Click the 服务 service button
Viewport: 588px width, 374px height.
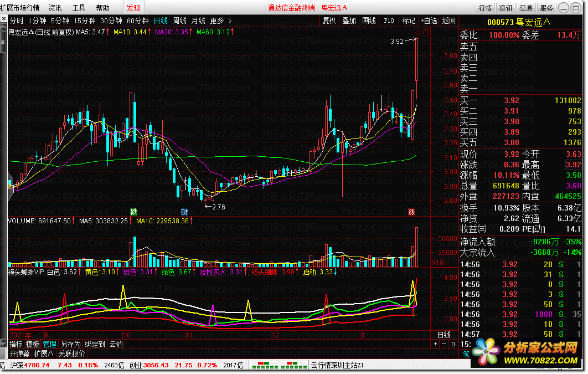coord(546,8)
